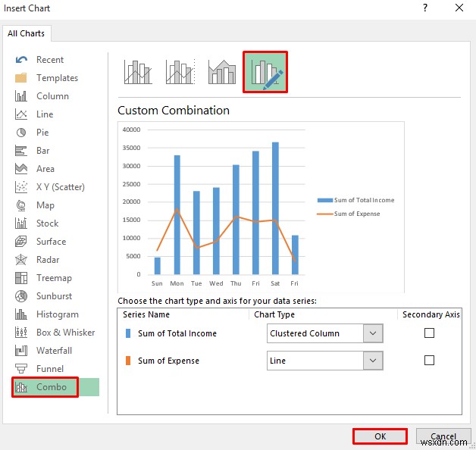Click the Surface chart icon
The height and width of the screenshot is (450, 476).
[21, 242]
